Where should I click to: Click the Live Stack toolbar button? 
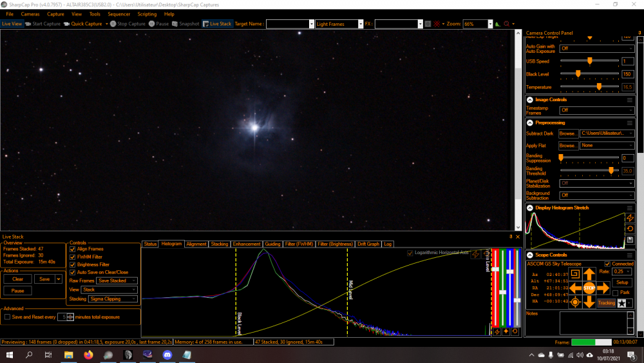(x=217, y=24)
